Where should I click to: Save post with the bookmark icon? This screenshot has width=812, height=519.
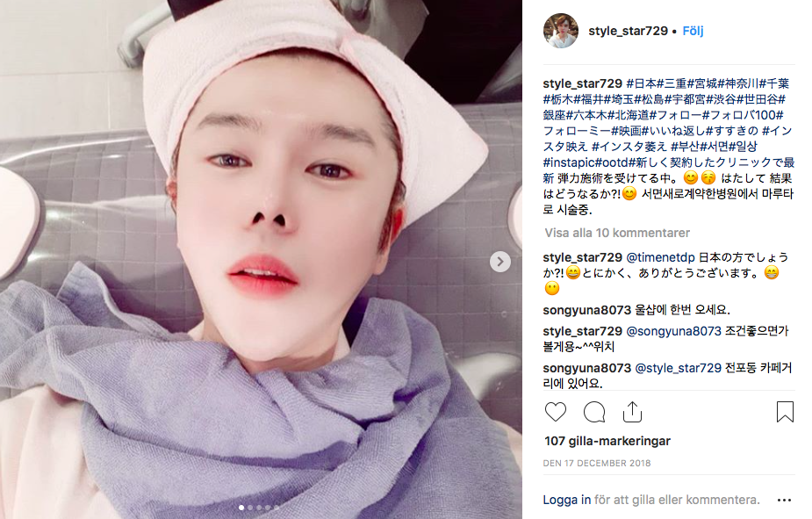click(785, 412)
